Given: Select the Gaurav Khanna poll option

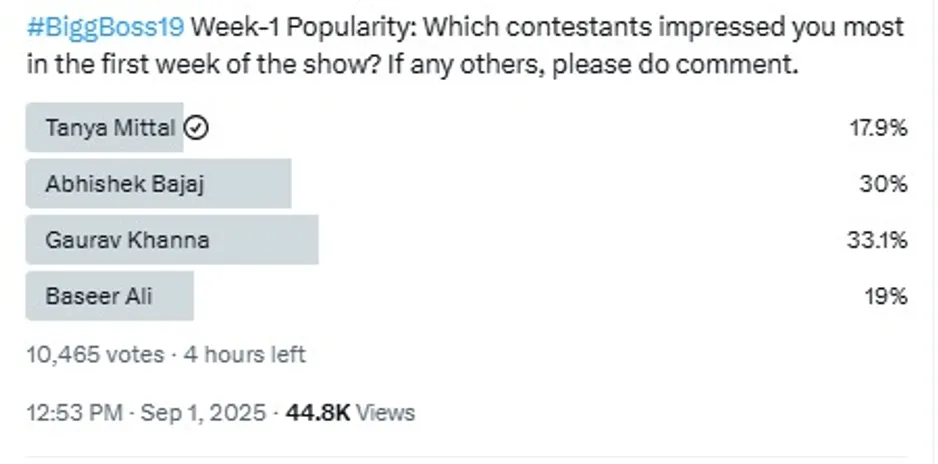Looking at the screenshot, I should pyautogui.click(x=127, y=240).
